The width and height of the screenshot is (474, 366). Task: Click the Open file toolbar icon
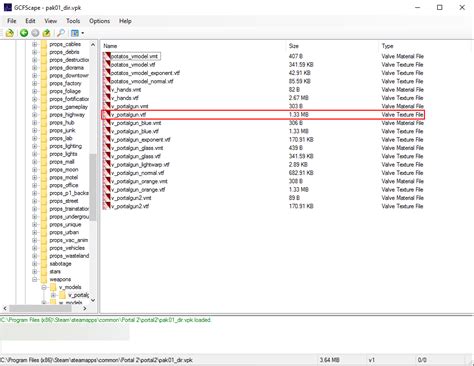[10, 33]
